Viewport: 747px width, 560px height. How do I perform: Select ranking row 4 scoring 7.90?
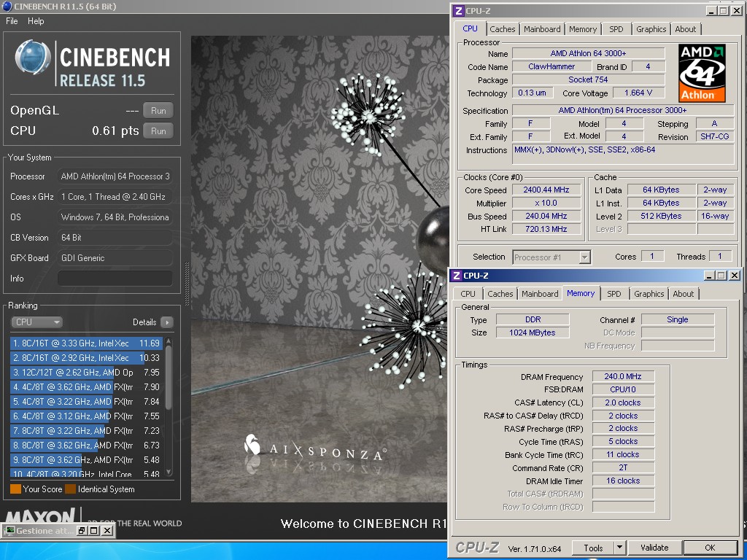86,386
